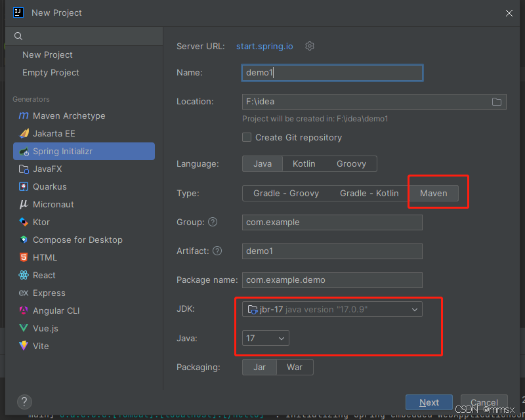Viewport: 525px width, 420px height.
Task: Click the Vite lightning icon
Action: coord(24,346)
